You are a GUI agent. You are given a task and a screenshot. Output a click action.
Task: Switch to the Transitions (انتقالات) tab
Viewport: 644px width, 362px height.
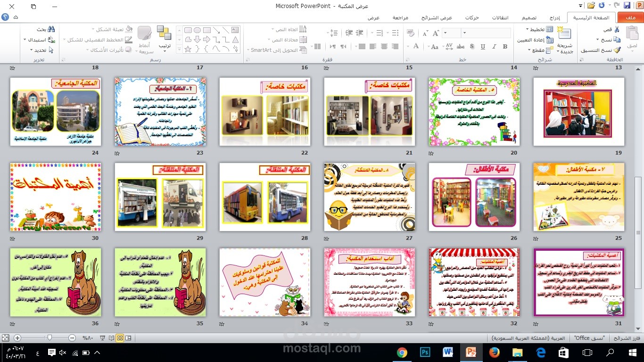pos(500,17)
